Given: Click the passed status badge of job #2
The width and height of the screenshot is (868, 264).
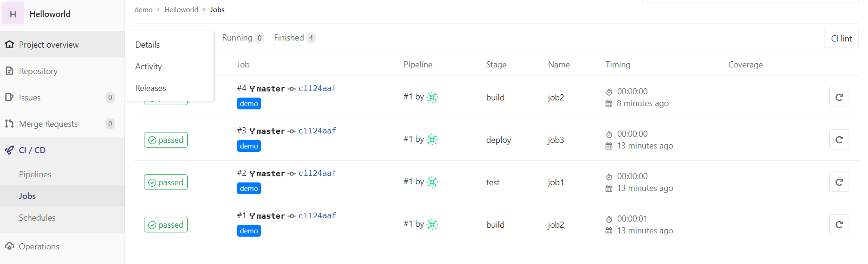Looking at the screenshot, I should tap(166, 182).
